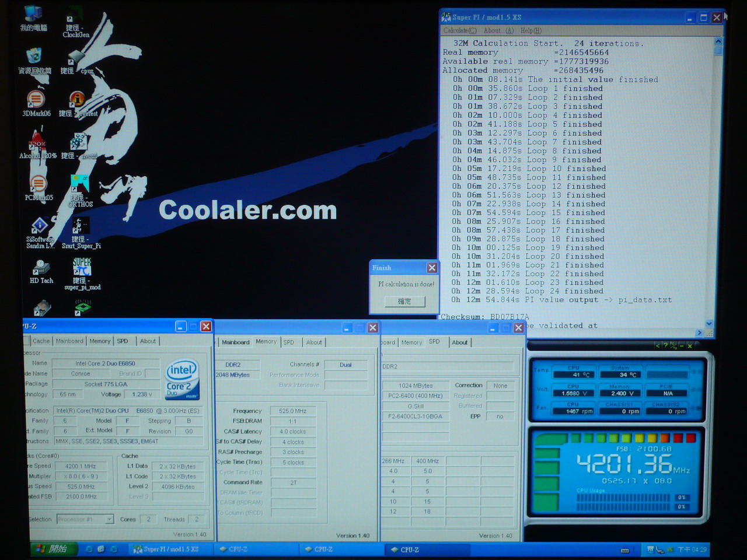The width and height of the screenshot is (747, 560).
Task: Click the Frequency value 525.0 MHz in the Memory tab
Action: [x=292, y=411]
